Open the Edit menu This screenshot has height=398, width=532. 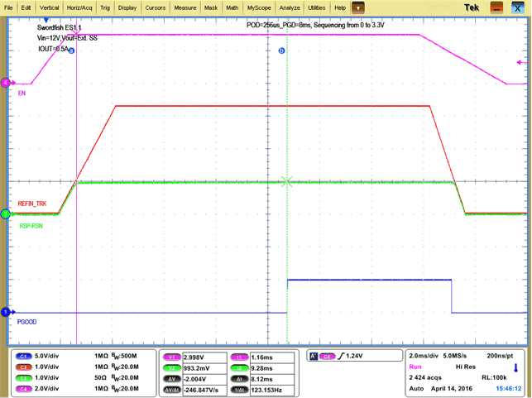[x=26, y=7]
